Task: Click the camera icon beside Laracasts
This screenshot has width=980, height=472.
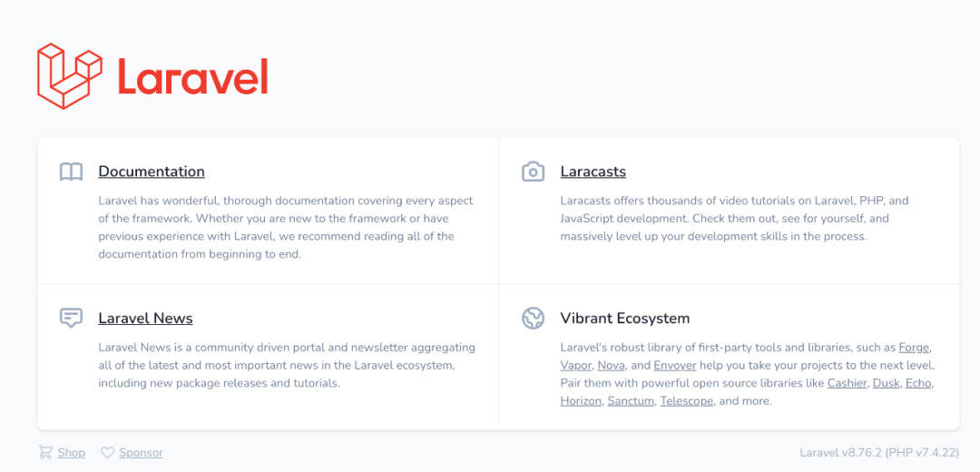Action: 534,172
